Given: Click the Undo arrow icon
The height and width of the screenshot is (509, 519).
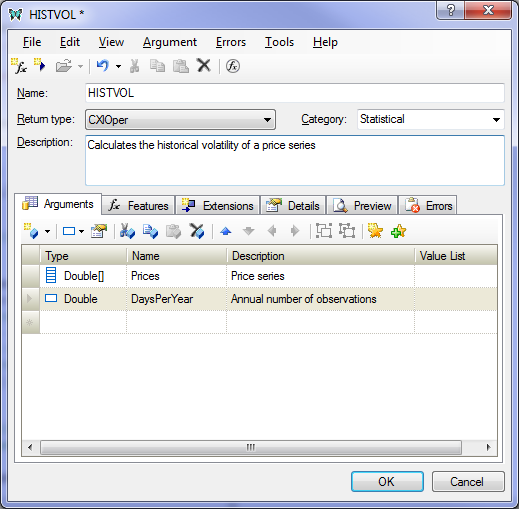Looking at the screenshot, I should click(x=102, y=66).
